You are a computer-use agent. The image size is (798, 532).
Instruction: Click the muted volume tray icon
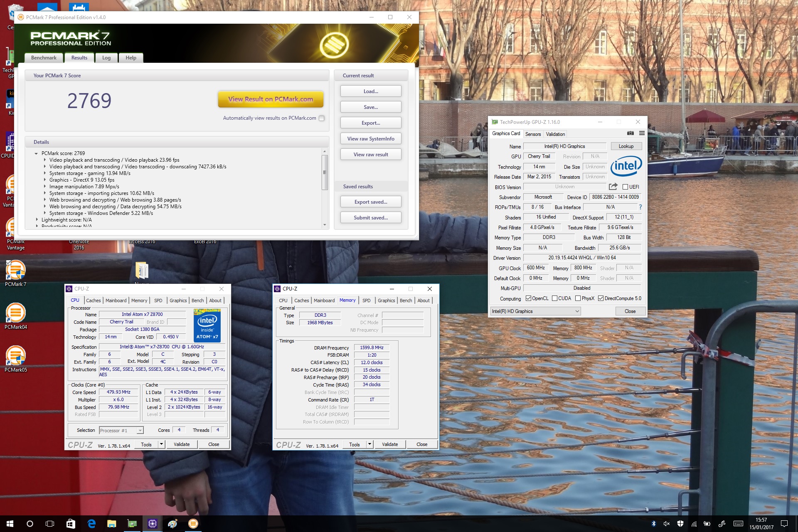tap(667, 524)
